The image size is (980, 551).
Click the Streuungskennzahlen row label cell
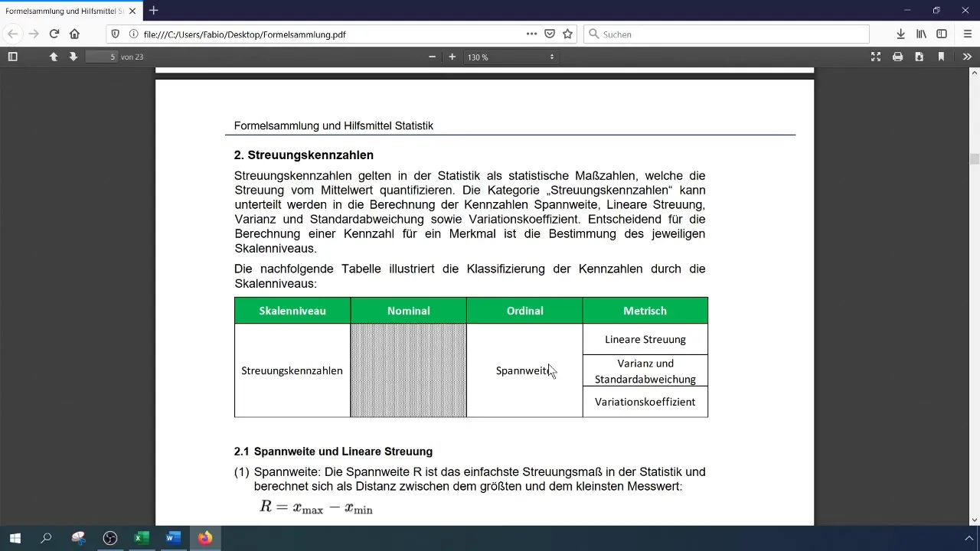[292, 370]
